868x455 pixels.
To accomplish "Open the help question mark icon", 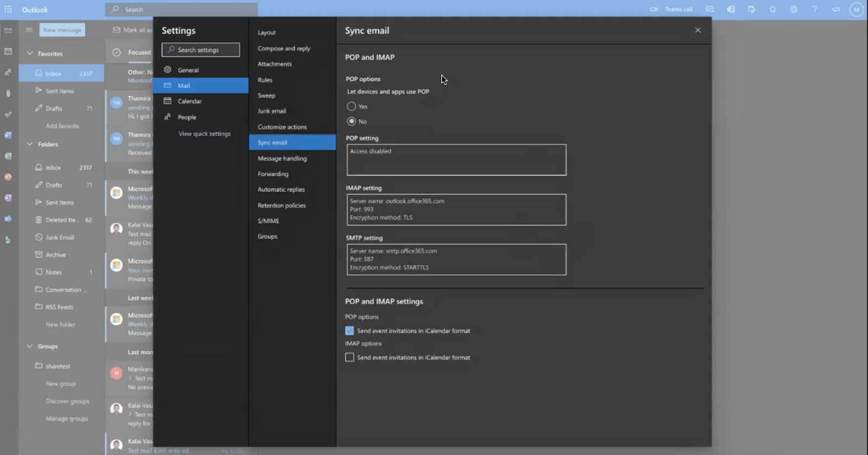I will 814,9.
